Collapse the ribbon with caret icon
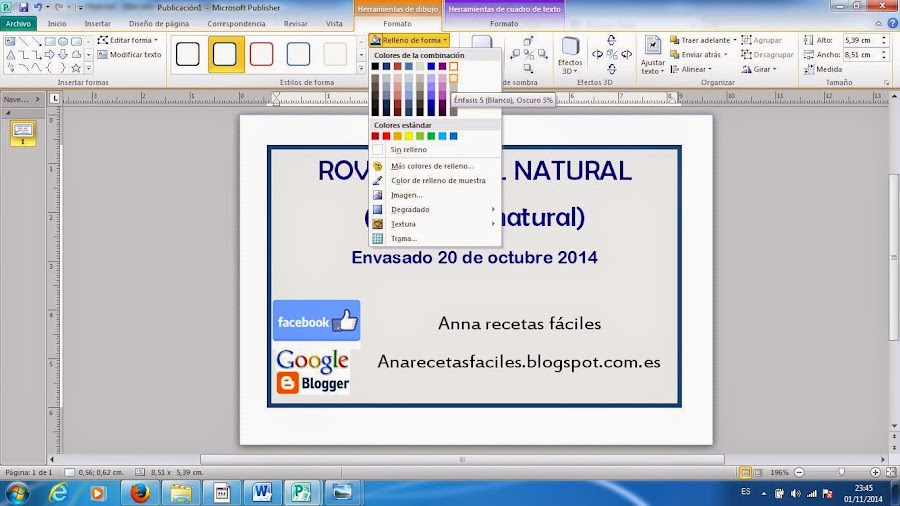The image size is (900, 506). click(879, 24)
